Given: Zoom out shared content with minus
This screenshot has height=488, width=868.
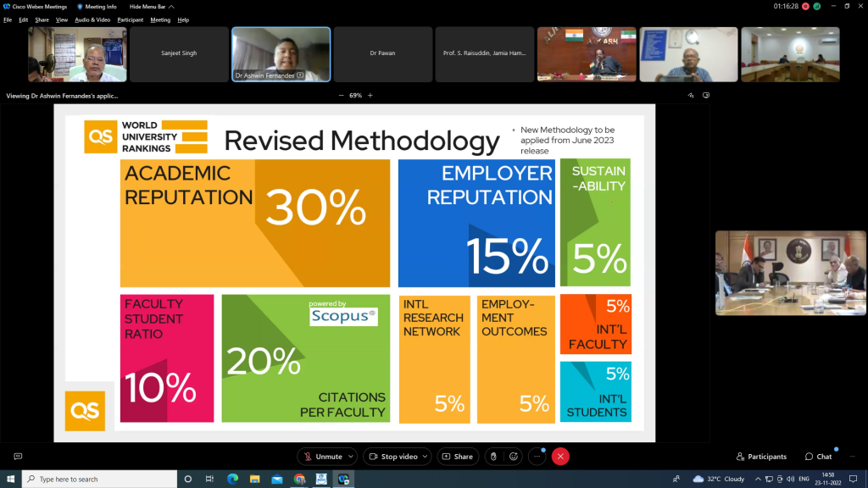Looking at the screenshot, I should [341, 95].
